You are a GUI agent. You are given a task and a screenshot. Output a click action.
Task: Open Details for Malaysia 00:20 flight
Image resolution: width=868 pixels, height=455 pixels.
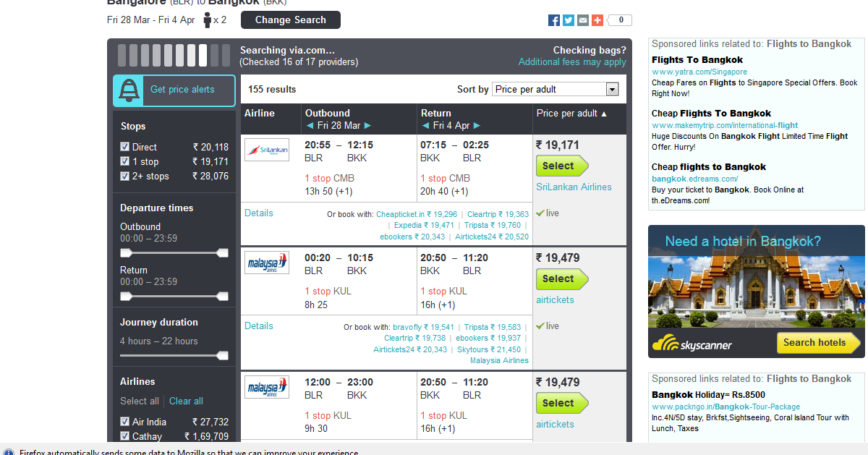(x=259, y=326)
